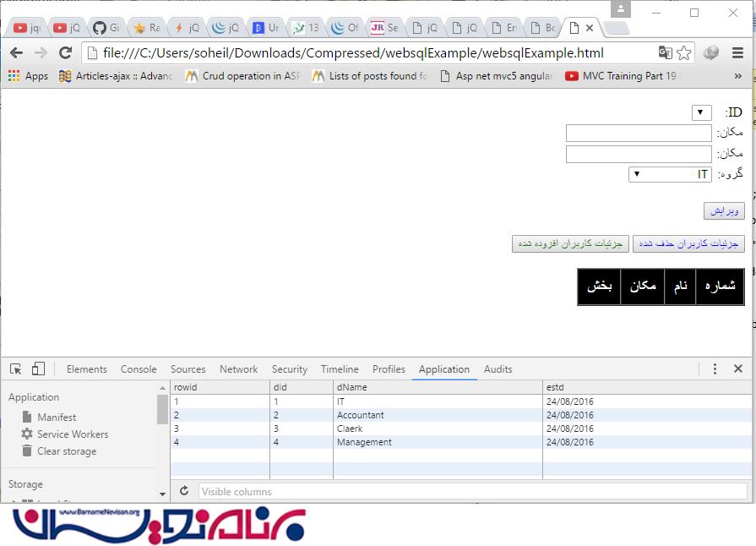Expand hidden bookmarks overflow chevron

pyautogui.click(x=737, y=76)
